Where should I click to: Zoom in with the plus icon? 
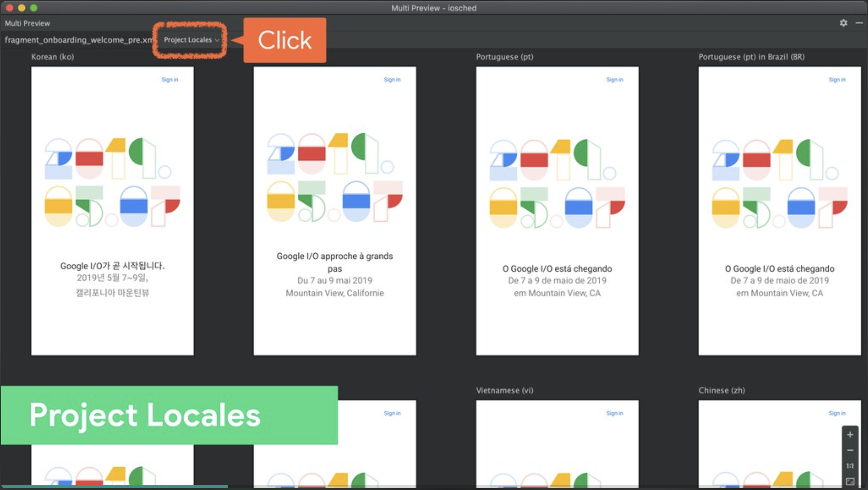point(850,435)
